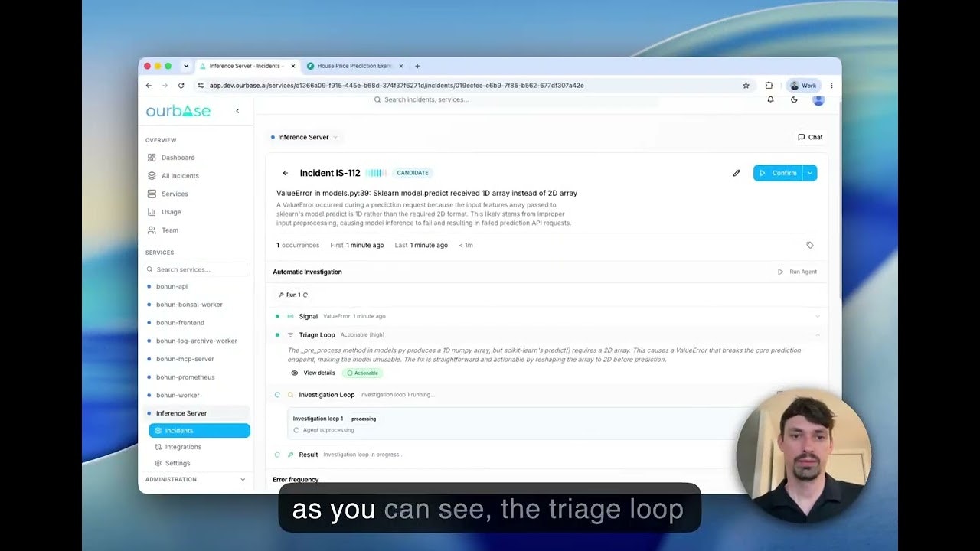The width and height of the screenshot is (980, 551).
Task: Edit incident with the pencil icon
Action: [737, 173]
